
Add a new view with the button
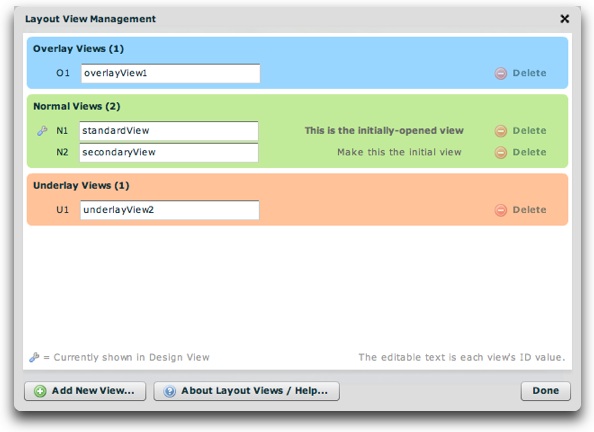pyautogui.click(x=85, y=391)
